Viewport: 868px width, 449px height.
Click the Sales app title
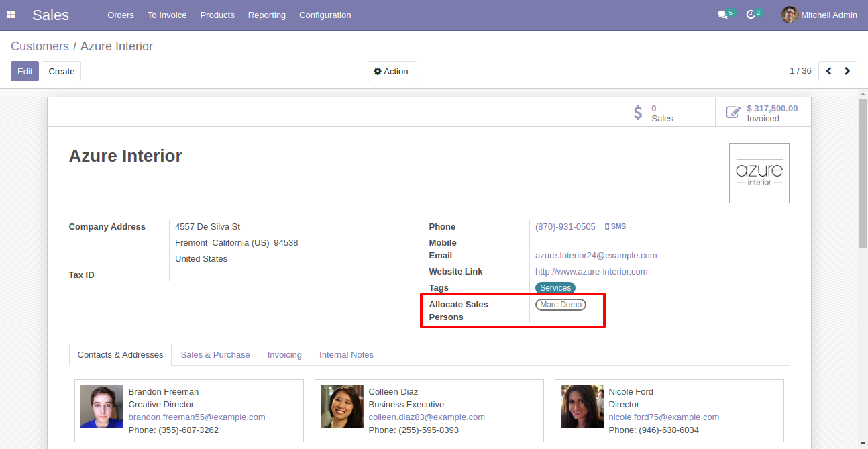(x=50, y=15)
